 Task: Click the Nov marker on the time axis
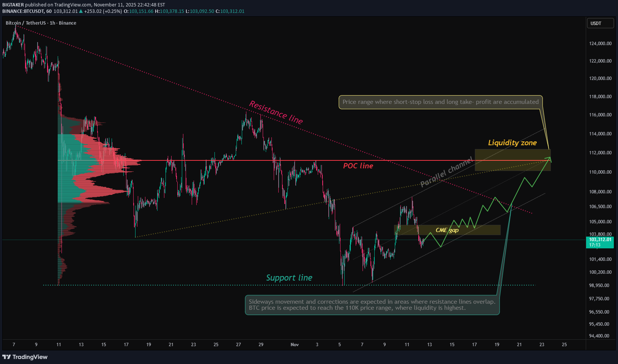(295, 345)
